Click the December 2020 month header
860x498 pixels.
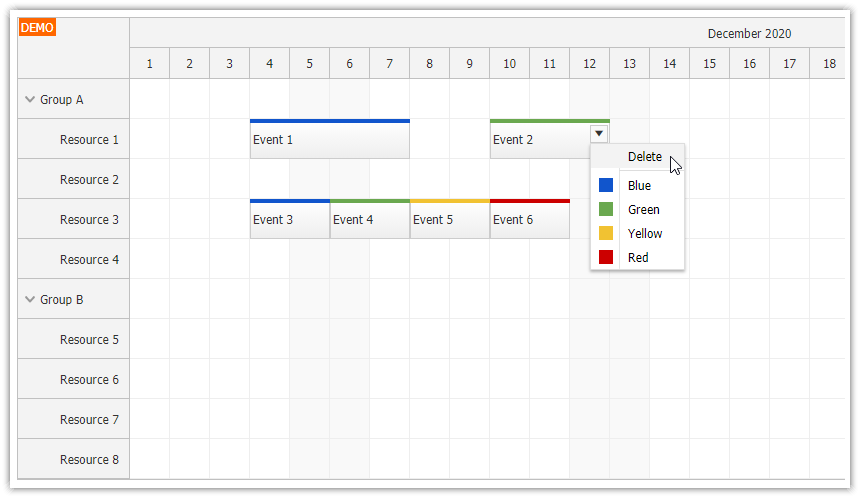749,33
